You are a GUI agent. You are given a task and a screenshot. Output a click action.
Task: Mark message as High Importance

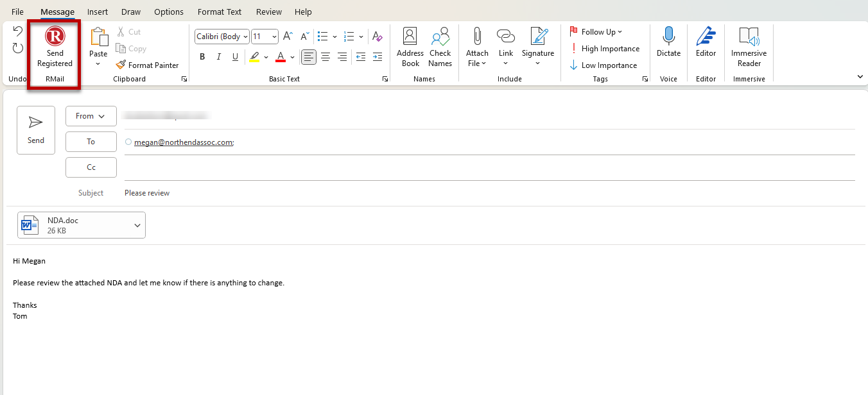coord(605,49)
